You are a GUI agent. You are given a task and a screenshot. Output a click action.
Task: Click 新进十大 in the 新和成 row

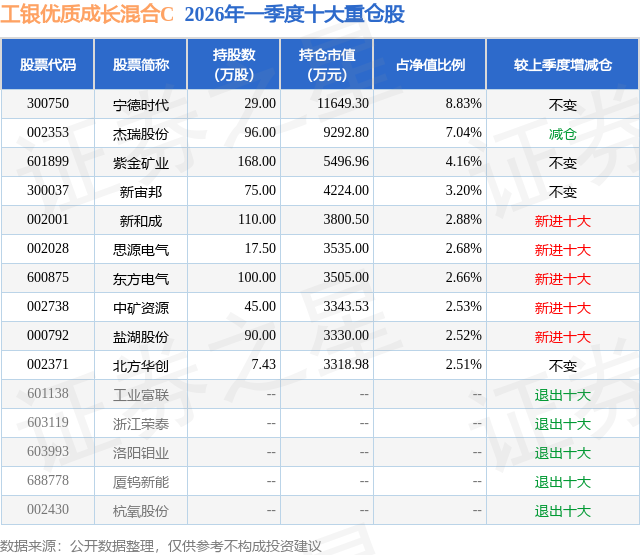click(563, 221)
